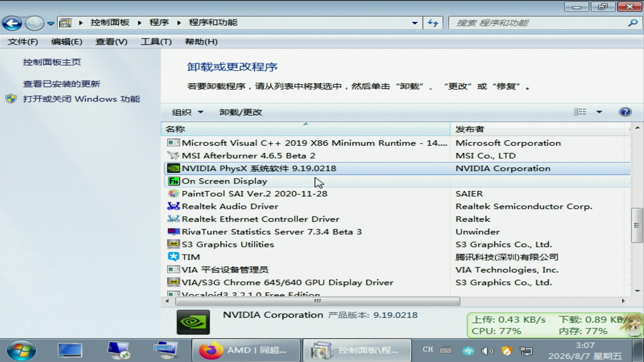Image resolution: width=644 pixels, height=362 pixels.
Task: Click the S3 Graphics Utilities icon
Action: [x=174, y=244]
